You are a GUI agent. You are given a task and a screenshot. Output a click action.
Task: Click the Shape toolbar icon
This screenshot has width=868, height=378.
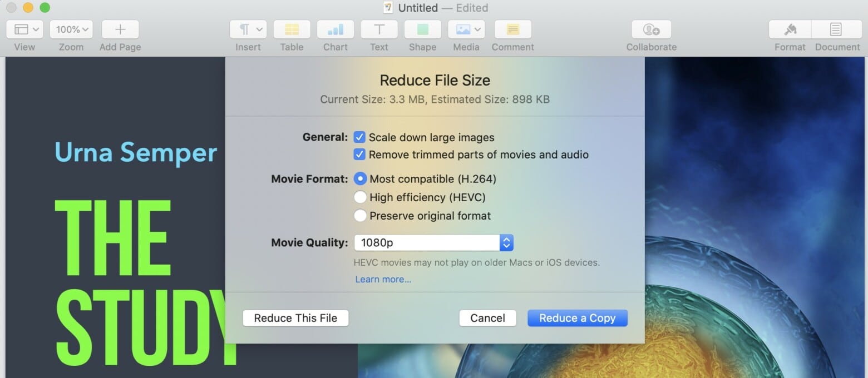point(422,29)
